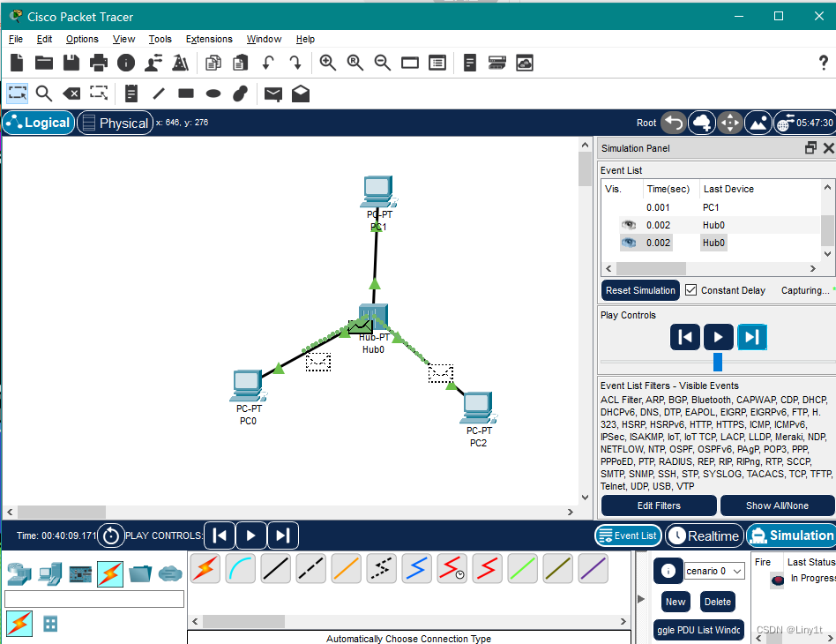The height and width of the screenshot is (644, 836).
Task: Open the Extensions menu
Action: click(x=209, y=39)
